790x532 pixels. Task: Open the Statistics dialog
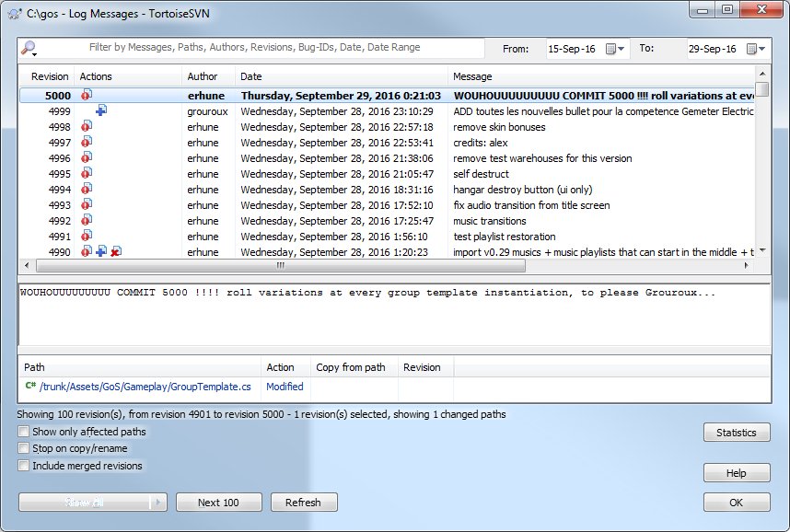(737, 433)
